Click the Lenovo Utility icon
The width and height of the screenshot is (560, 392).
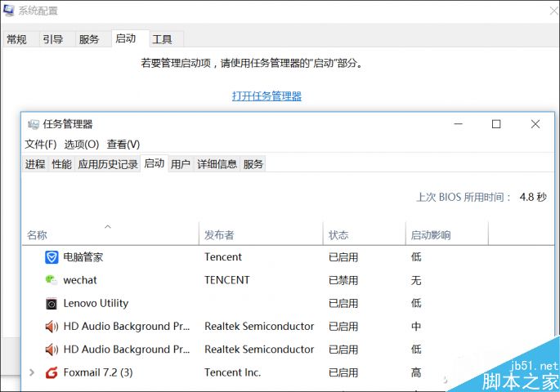click(x=52, y=304)
